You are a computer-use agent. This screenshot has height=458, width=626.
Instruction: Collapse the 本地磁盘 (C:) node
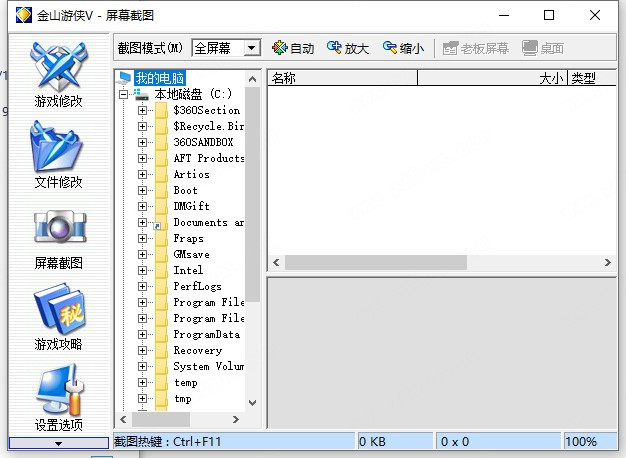[x=124, y=94]
